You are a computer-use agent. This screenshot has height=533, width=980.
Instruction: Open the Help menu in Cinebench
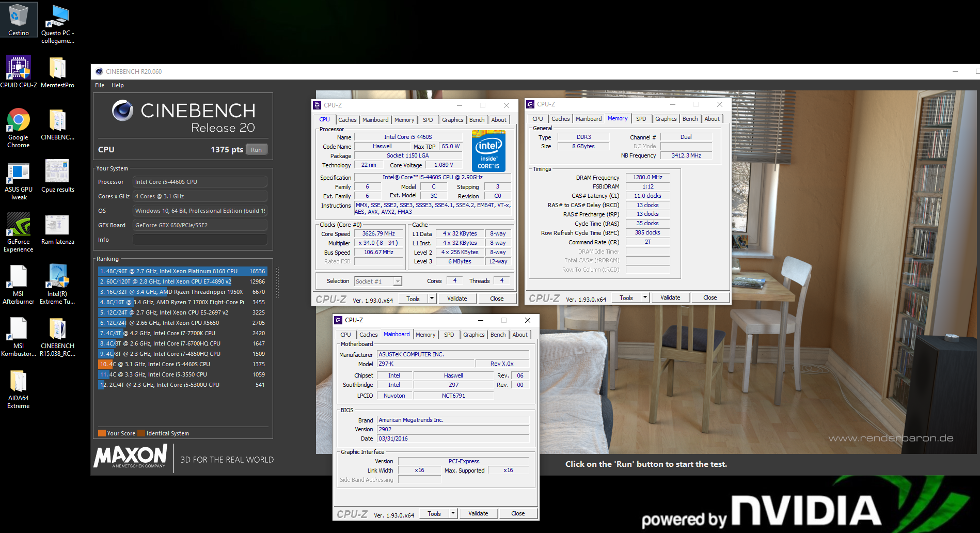tap(118, 86)
